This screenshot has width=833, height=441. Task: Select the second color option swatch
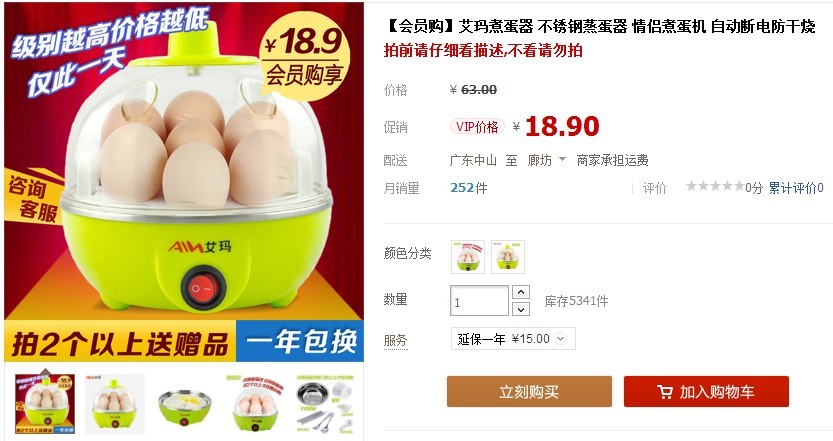pos(508,257)
